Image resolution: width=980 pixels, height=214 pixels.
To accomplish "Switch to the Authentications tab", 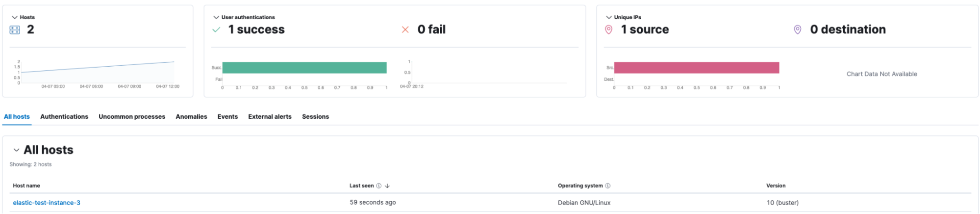I will click(64, 117).
